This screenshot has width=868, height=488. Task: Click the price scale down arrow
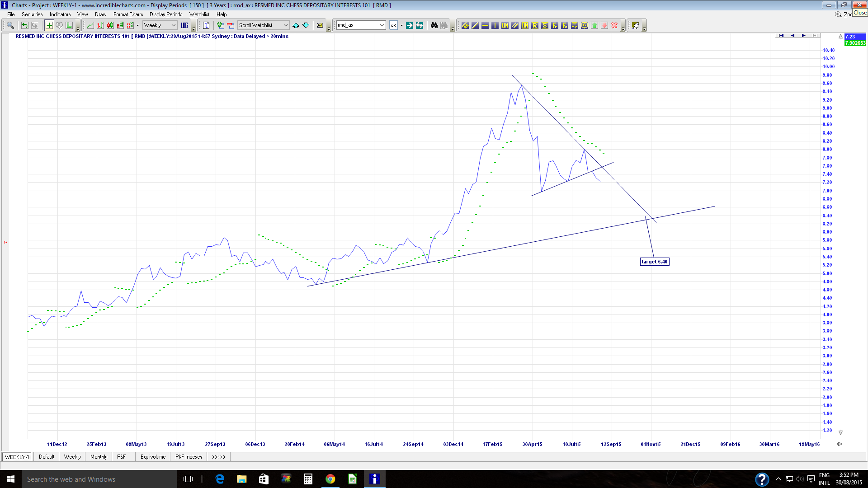pyautogui.click(x=840, y=432)
